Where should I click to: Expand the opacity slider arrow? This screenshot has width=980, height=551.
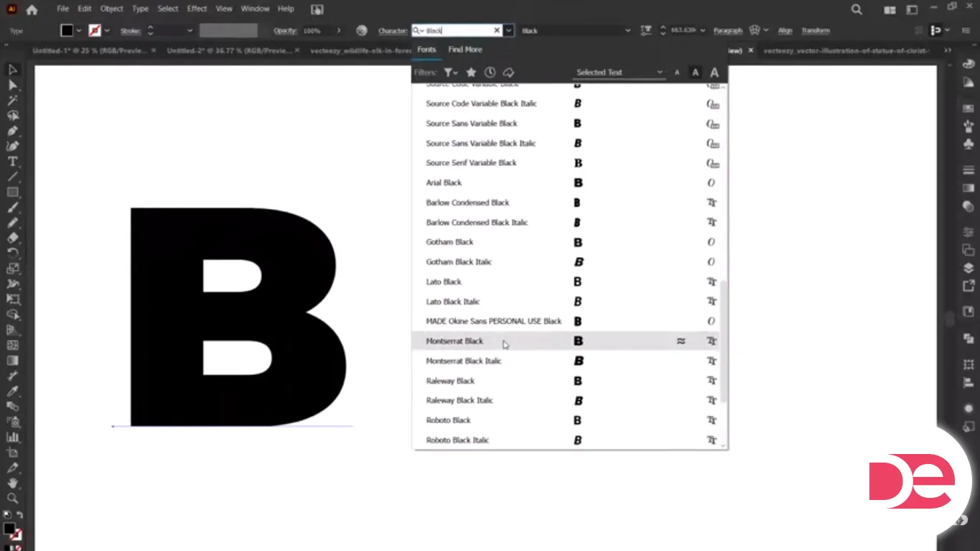click(x=339, y=31)
